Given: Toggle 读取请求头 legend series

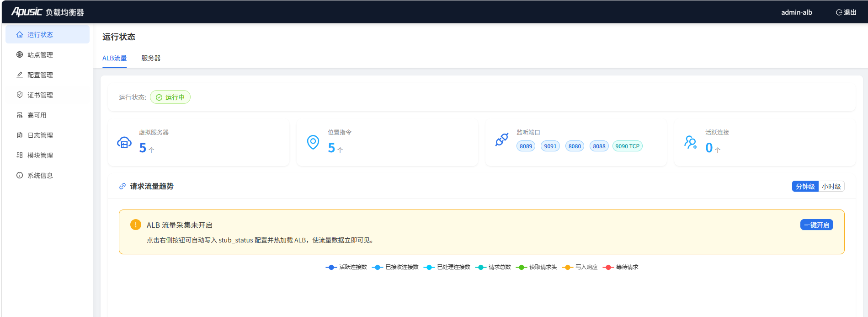Looking at the screenshot, I should coord(537,267).
